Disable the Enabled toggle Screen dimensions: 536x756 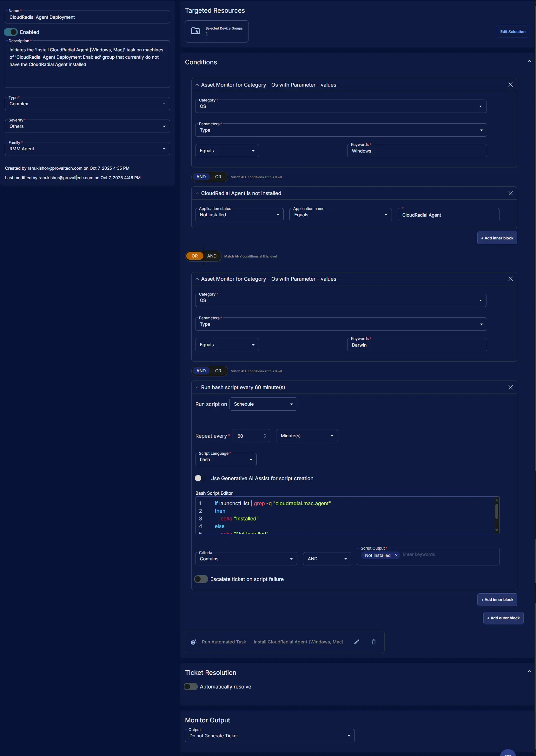pos(11,32)
